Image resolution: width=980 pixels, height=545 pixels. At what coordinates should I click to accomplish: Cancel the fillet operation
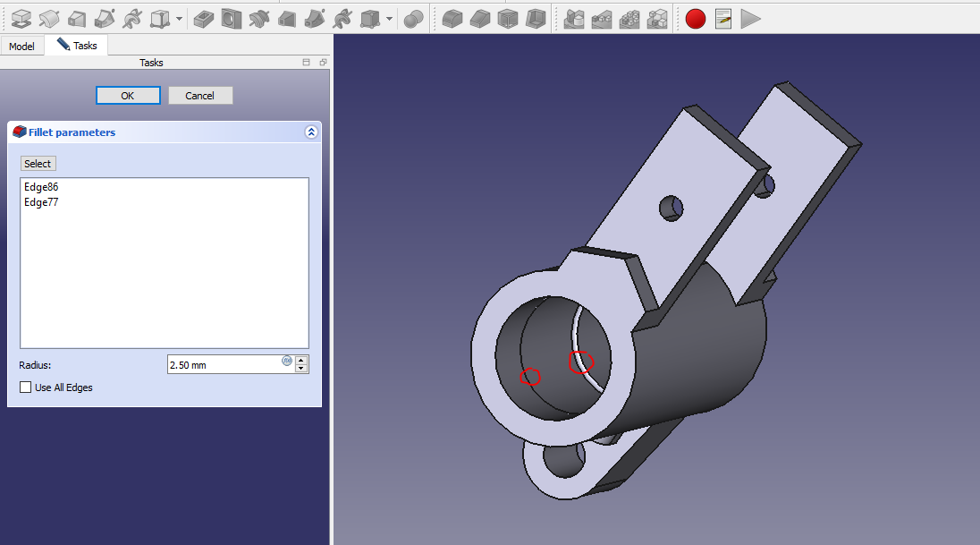[199, 96]
